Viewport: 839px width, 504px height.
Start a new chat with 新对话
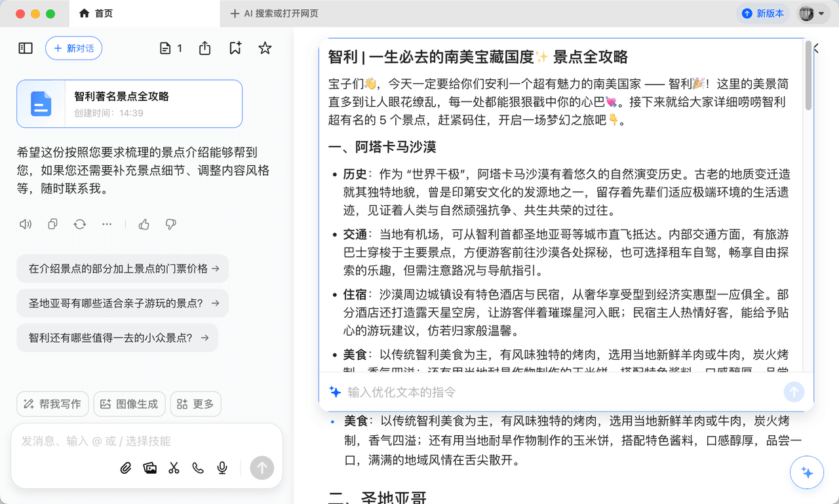click(73, 48)
